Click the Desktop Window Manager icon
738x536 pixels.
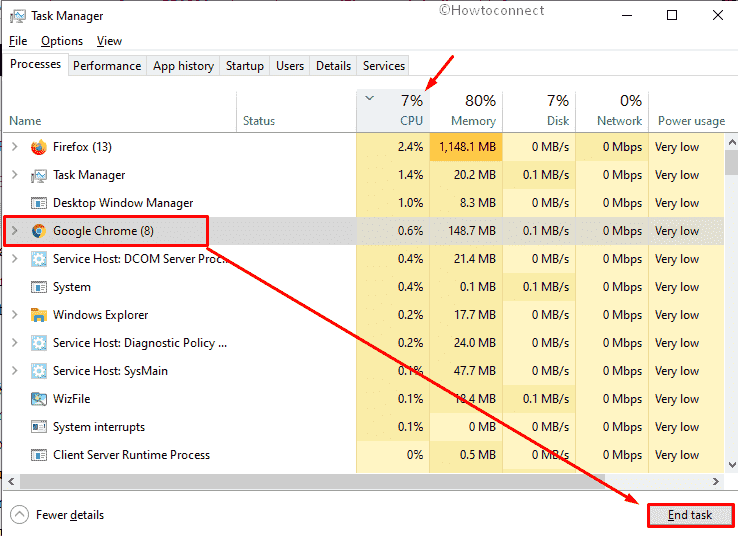pos(39,203)
